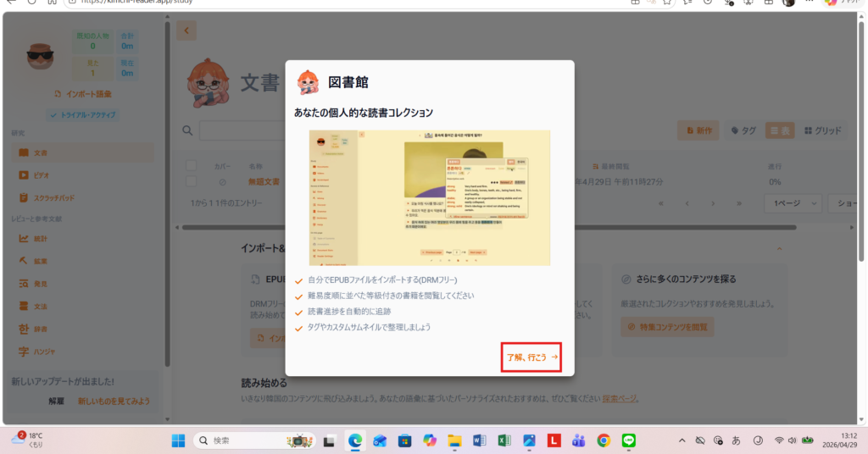Switch to 表 table view

pos(780,130)
